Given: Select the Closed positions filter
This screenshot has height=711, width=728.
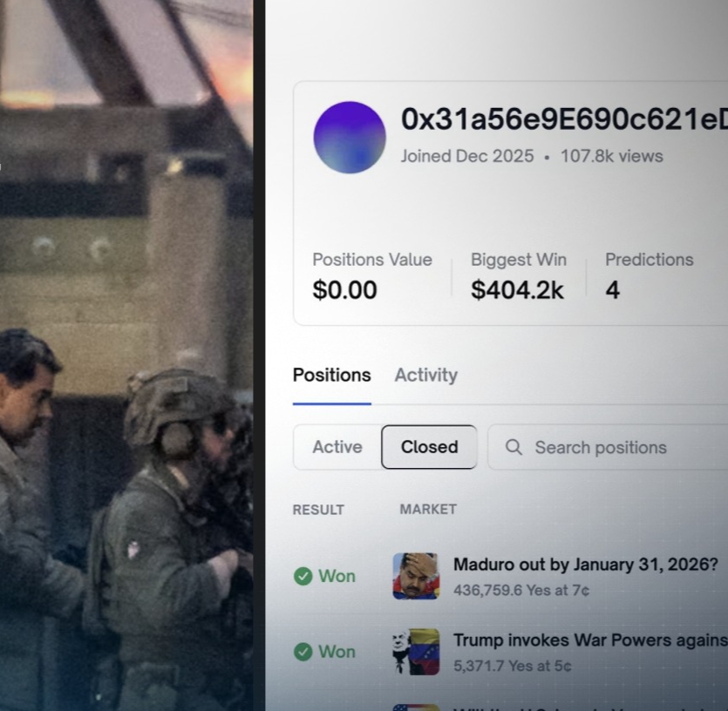Looking at the screenshot, I should [x=429, y=447].
